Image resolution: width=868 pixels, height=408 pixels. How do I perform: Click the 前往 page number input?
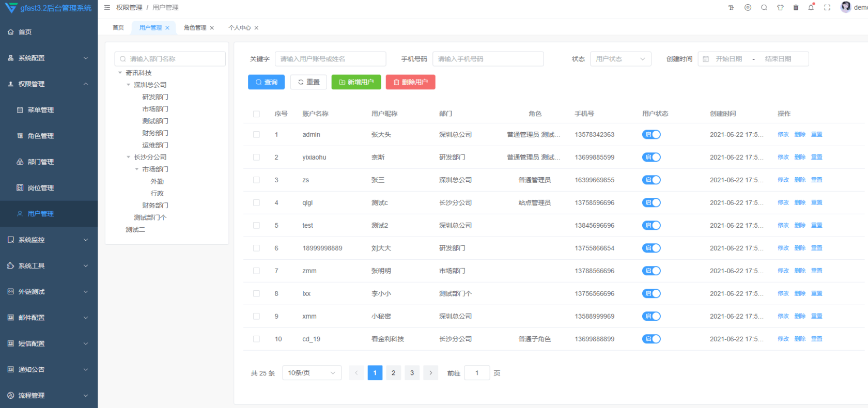click(477, 373)
